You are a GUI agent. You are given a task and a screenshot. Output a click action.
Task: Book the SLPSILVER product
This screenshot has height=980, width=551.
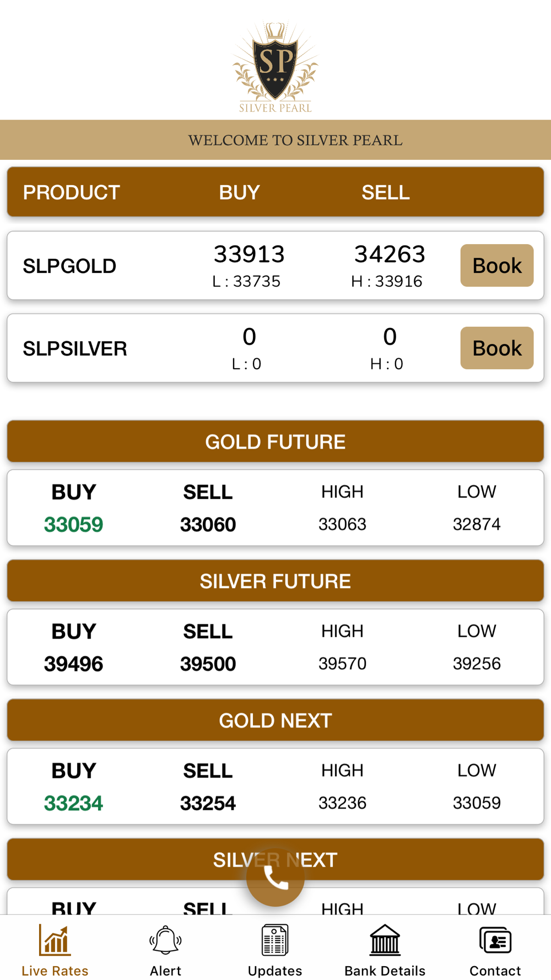(496, 348)
